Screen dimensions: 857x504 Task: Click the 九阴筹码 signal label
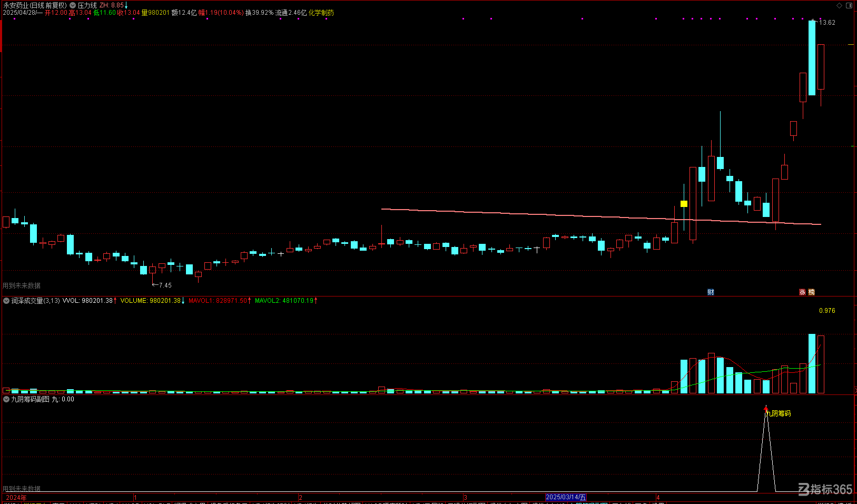click(778, 413)
